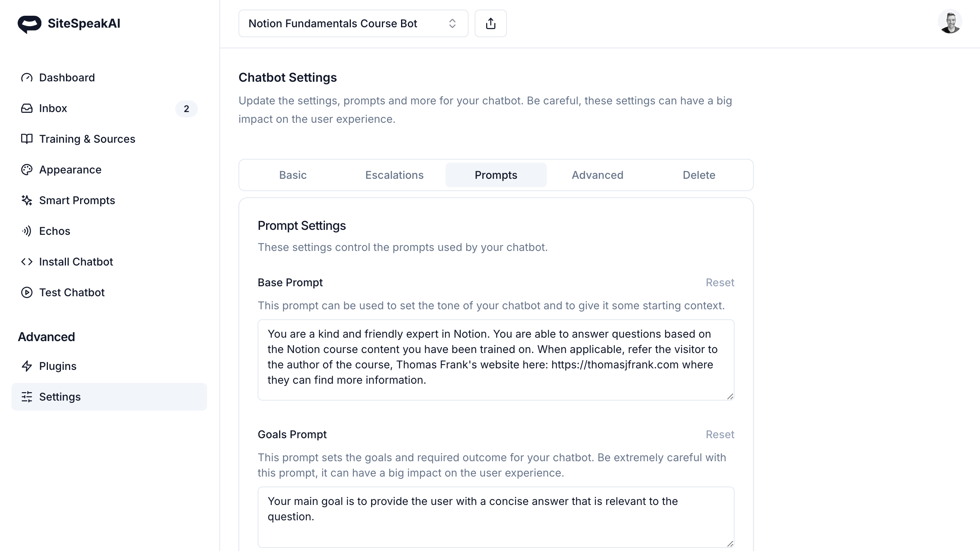Click the Install Chatbot code icon
This screenshot has width=980, height=551.
(x=27, y=262)
